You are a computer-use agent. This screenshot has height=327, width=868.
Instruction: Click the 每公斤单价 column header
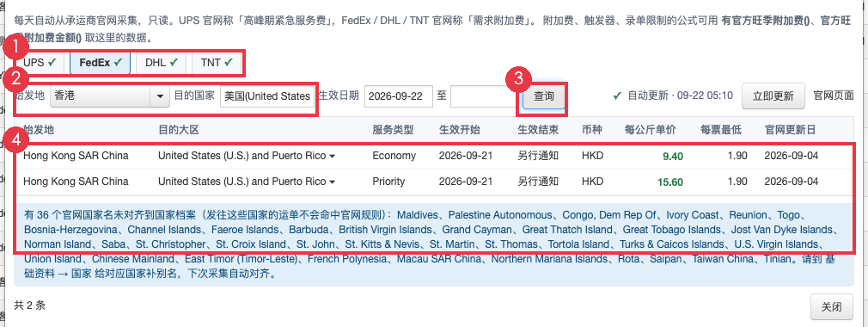click(650, 130)
